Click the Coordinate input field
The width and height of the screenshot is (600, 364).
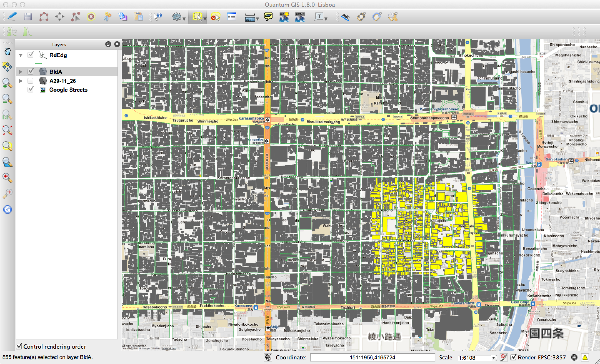click(372, 357)
